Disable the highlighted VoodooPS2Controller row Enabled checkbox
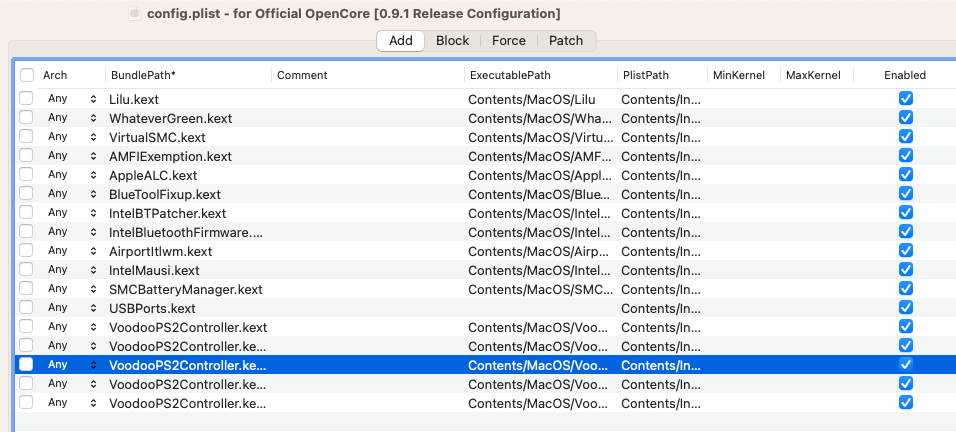The width and height of the screenshot is (956, 432). click(x=906, y=365)
